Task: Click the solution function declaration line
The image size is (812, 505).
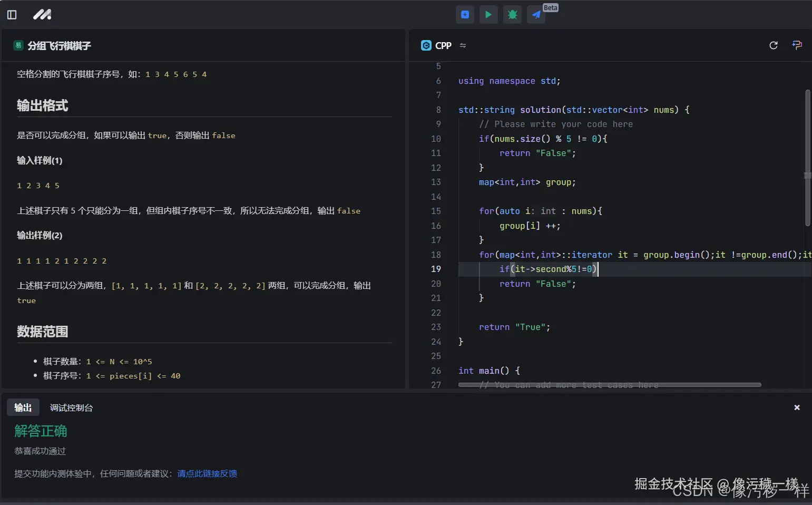Action: (x=574, y=110)
